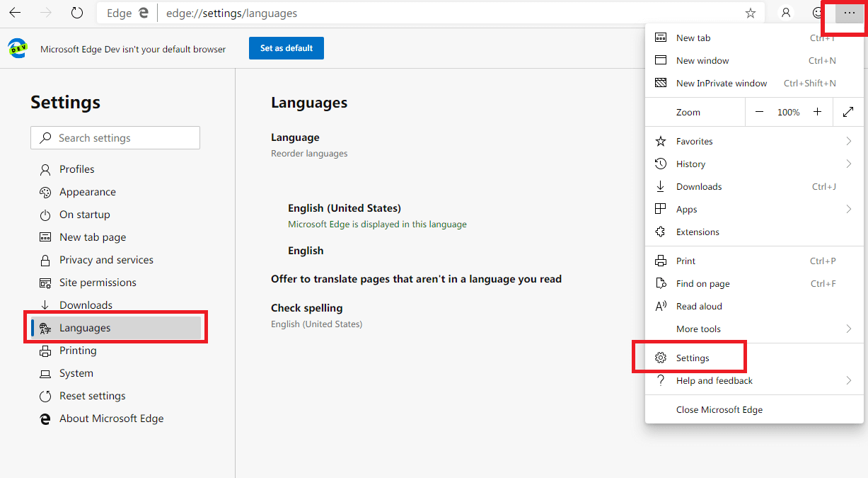Select the Privacy and services shield icon
This screenshot has width=868, height=478.
click(44, 260)
